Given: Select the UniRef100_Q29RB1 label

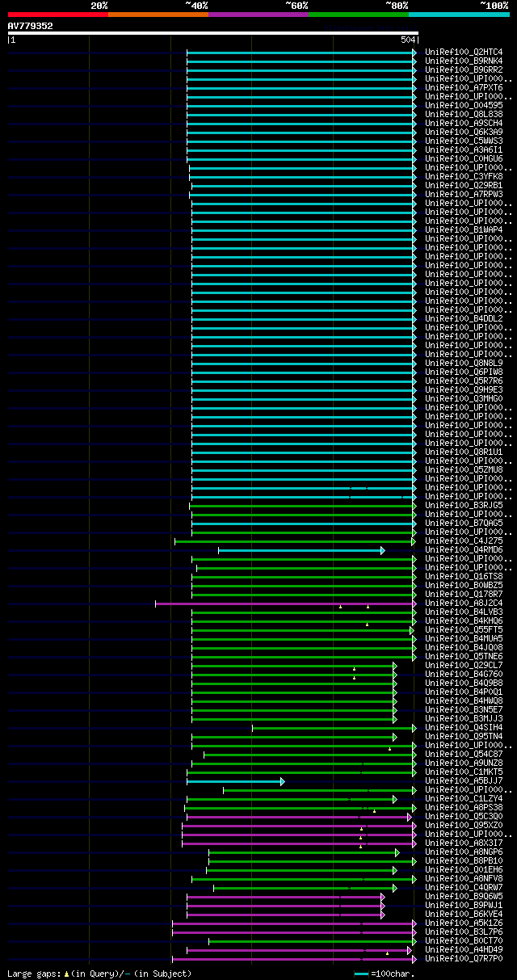Looking at the screenshot, I should [x=464, y=185].
